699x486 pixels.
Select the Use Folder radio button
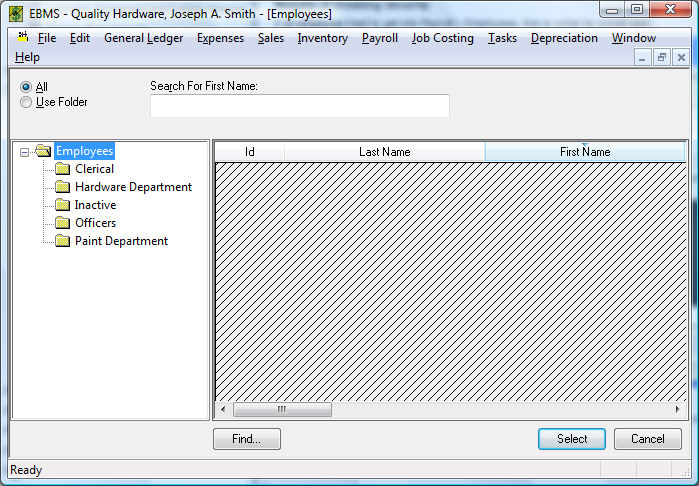pyautogui.click(x=26, y=102)
